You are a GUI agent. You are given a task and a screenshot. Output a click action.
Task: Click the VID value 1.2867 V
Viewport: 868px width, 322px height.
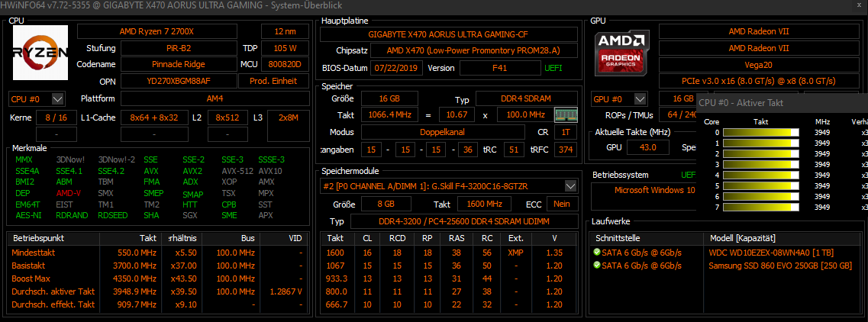pos(285,291)
